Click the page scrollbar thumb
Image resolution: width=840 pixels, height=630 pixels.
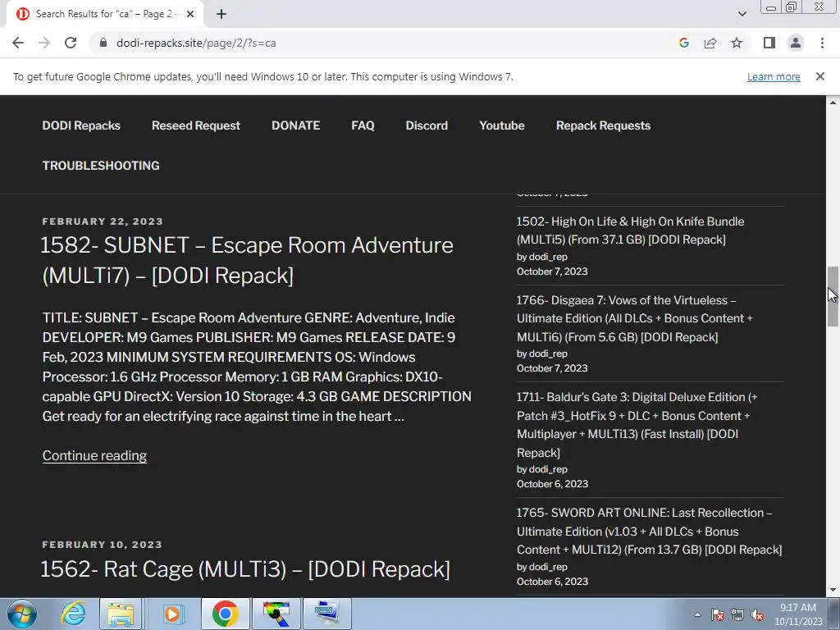click(x=833, y=295)
